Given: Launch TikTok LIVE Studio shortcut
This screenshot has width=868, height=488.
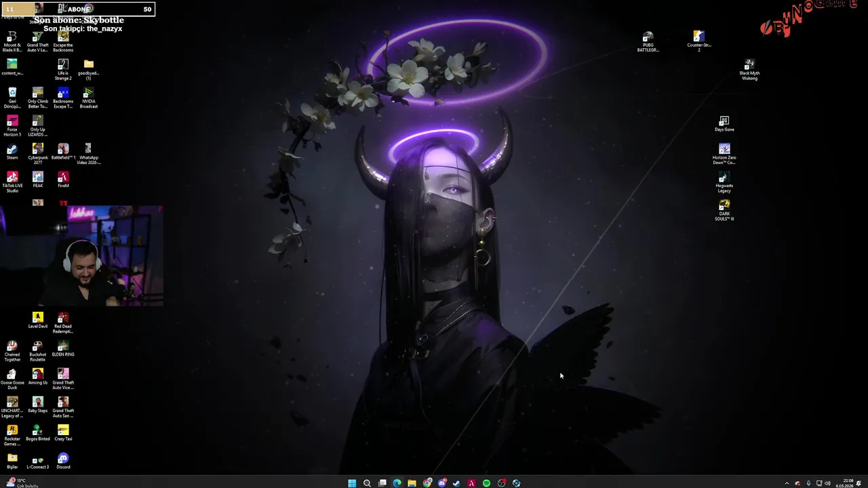Looking at the screenshot, I should [x=12, y=182].
